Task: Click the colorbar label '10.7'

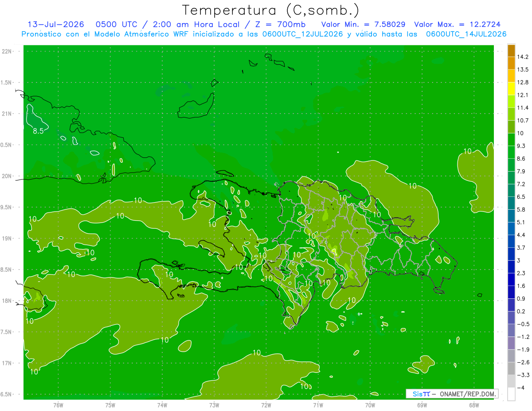Action: point(524,121)
